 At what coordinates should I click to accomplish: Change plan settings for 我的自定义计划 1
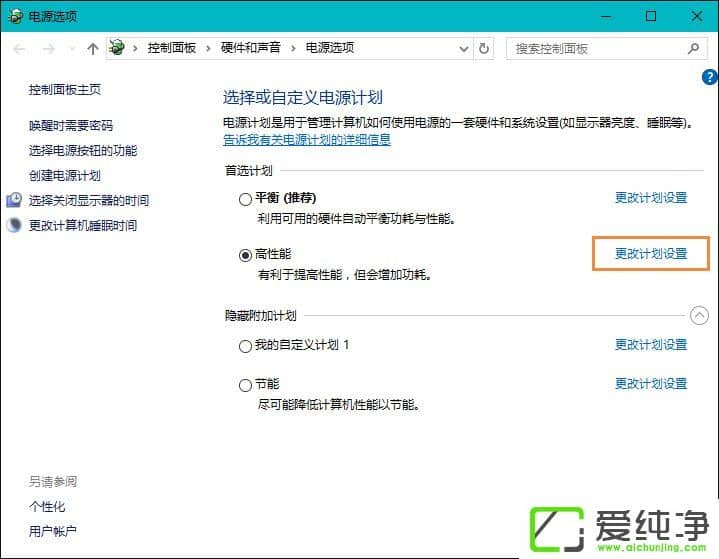coord(651,344)
